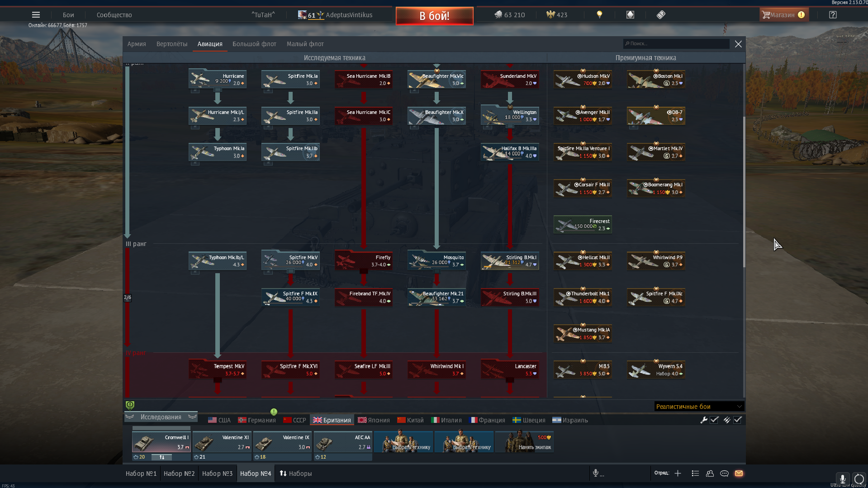Open the main hamburger menu
This screenshot has width=868, height=488.
36,15
